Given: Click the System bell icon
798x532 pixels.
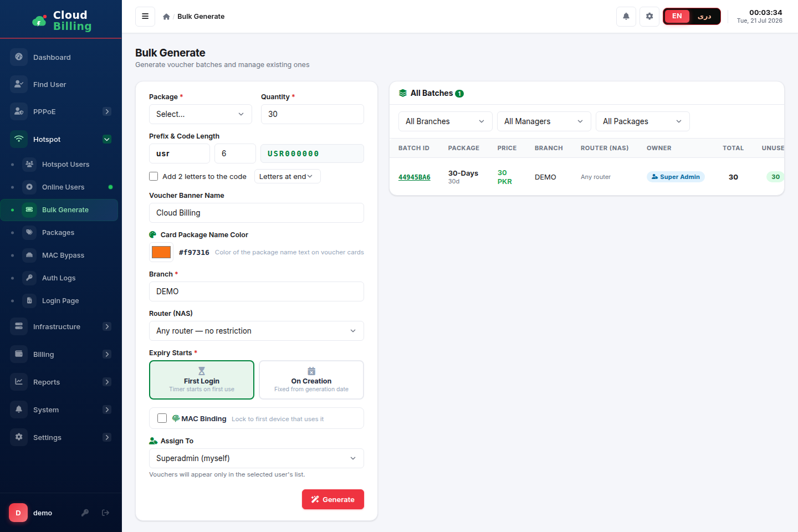Looking at the screenshot, I should 19,409.
